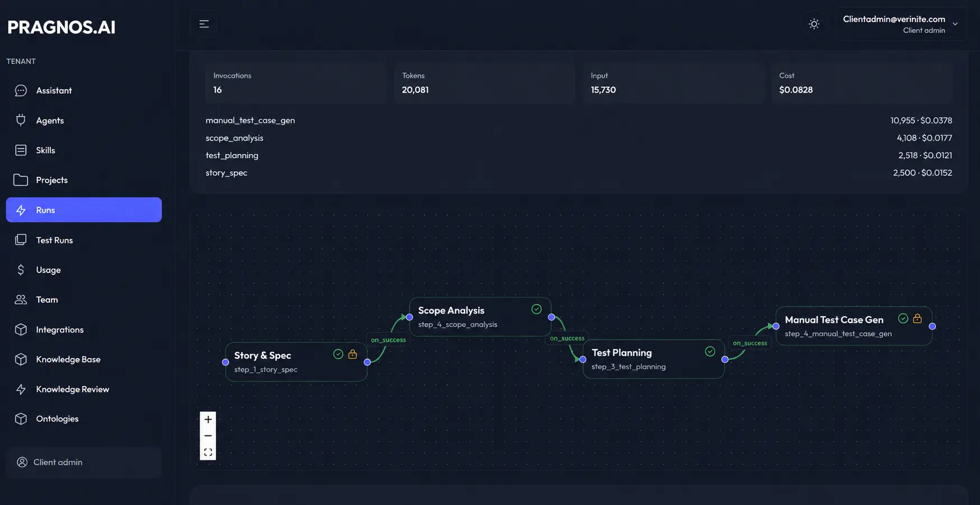Open the Clientadmin account dropdown chevron
Screen dimensions: 980x505
tap(955, 24)
